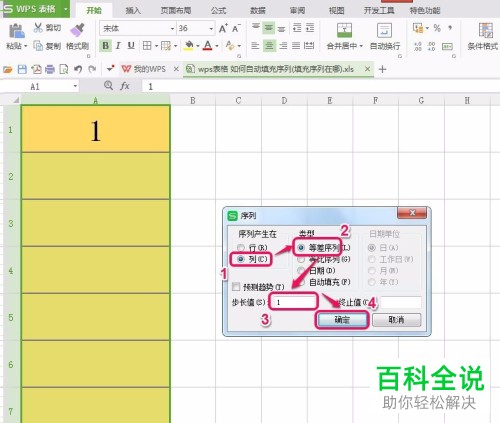Center text horizontally

(269, 46)
